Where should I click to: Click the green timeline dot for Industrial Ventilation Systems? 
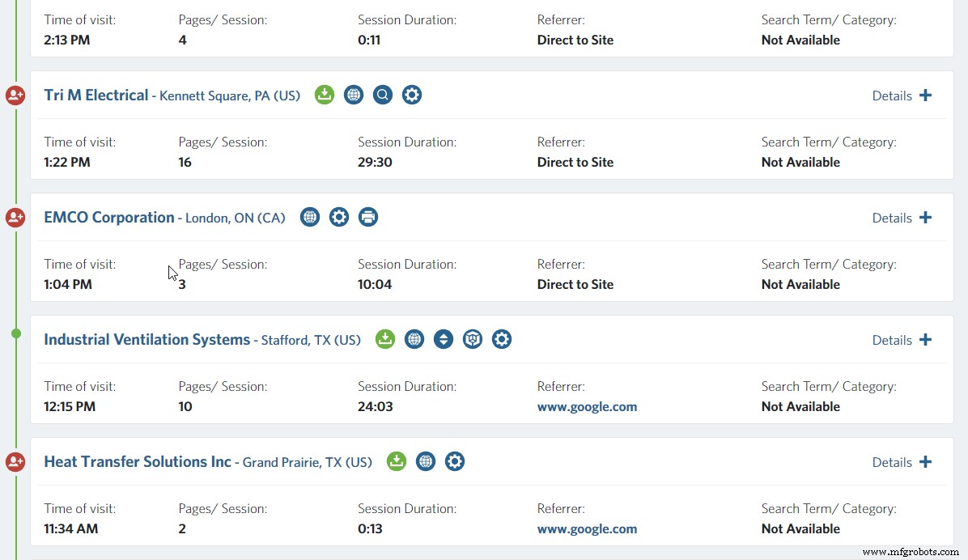click(16, 333)
